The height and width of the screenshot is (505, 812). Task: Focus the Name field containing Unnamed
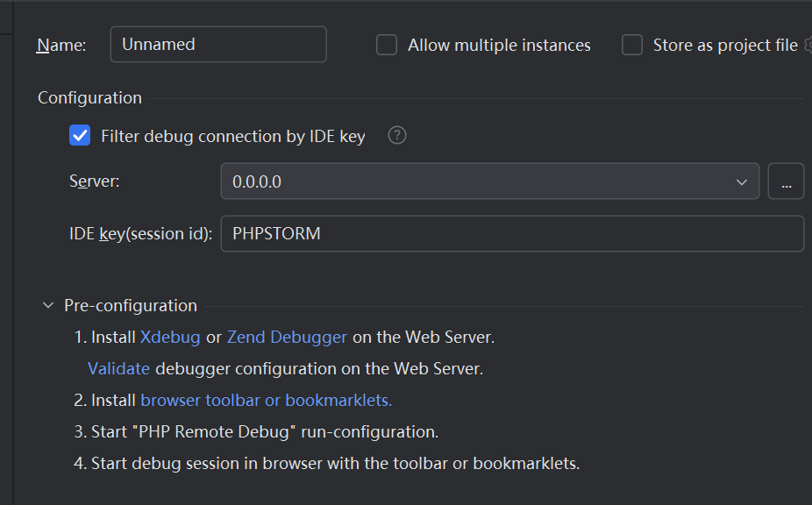click(218, 45)
